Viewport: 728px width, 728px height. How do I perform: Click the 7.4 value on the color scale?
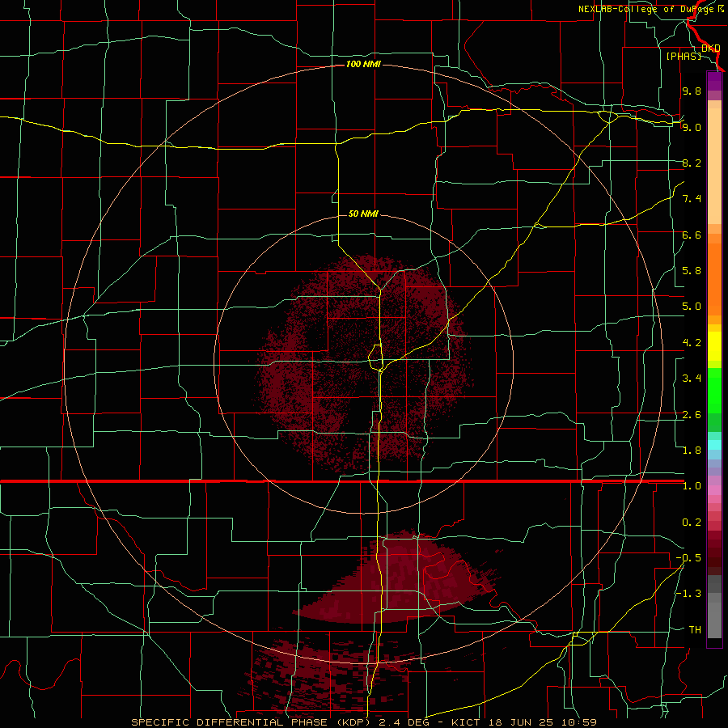coord(692,199)
